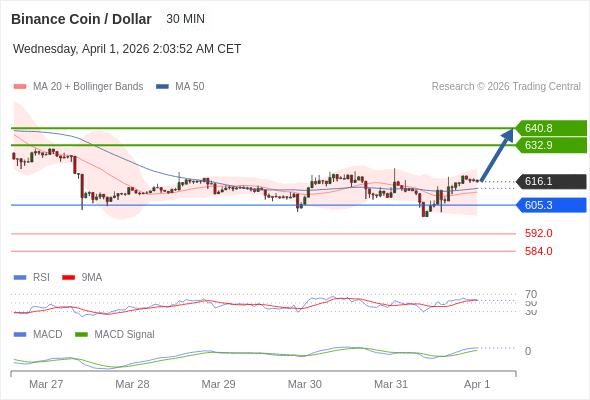Click the Wednesday, April 1, 2026 timestamp
The image size is (590, 400).
tap(127, 49)
